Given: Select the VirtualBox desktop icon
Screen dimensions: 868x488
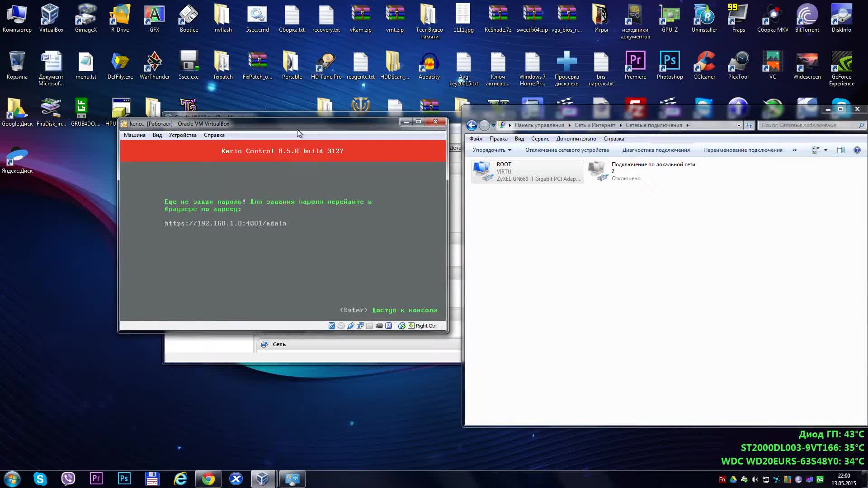Looking at the screenshot, I should coord(51,19).
